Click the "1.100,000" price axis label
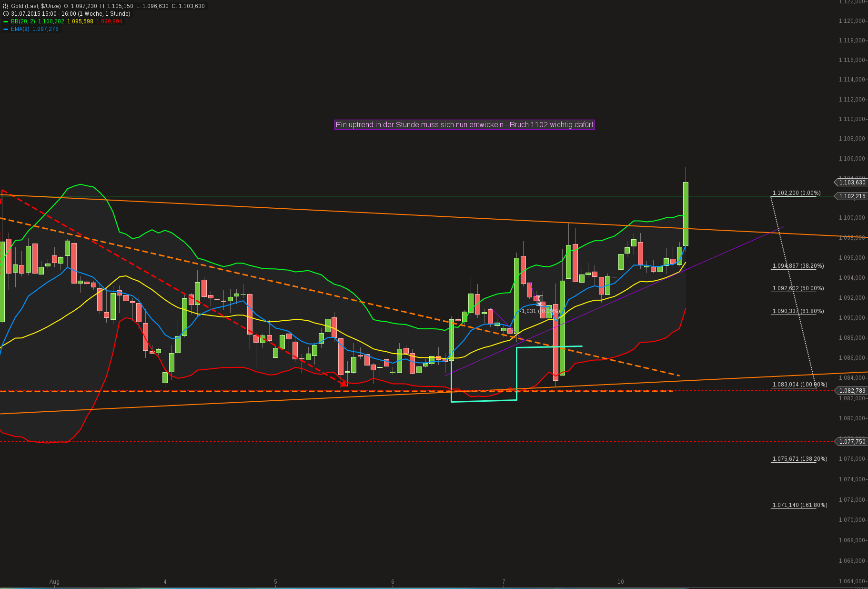This screenshot has height=589, width=868. [851, 218]
